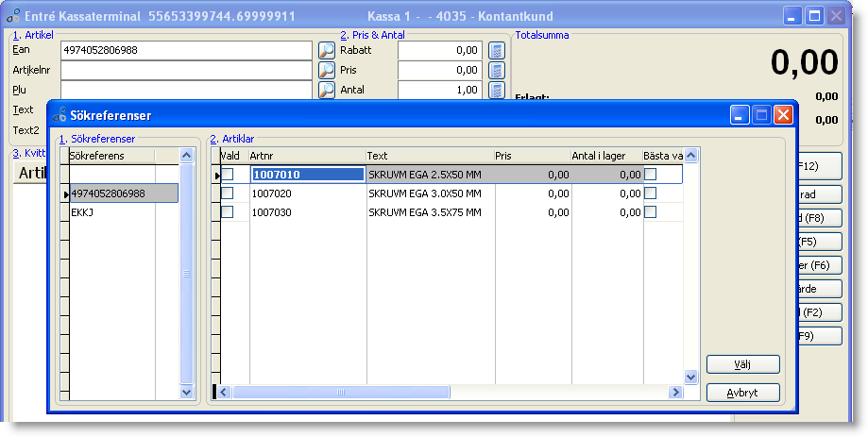The image size is (868, 437).
Task: Focus the Plu input field
Action: 187,90
